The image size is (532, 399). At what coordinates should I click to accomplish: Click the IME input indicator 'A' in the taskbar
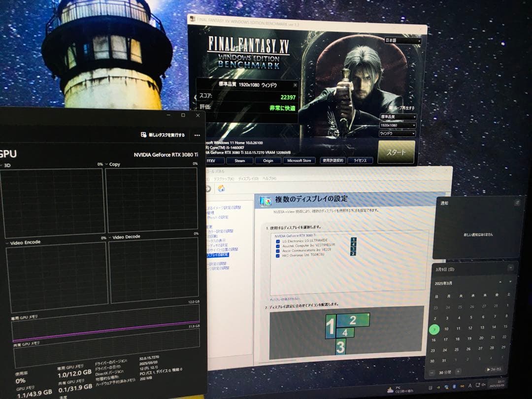click(470, 386)
